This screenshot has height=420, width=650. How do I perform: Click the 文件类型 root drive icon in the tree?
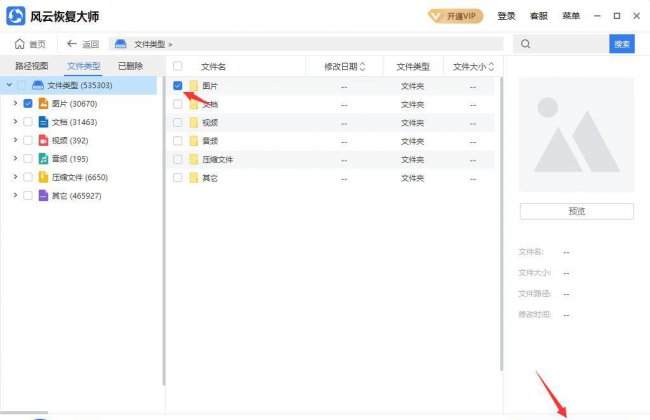(38, 85)
